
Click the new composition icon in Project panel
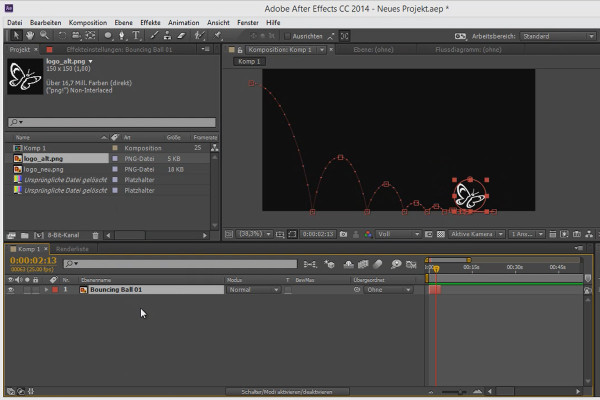point(39,235)
